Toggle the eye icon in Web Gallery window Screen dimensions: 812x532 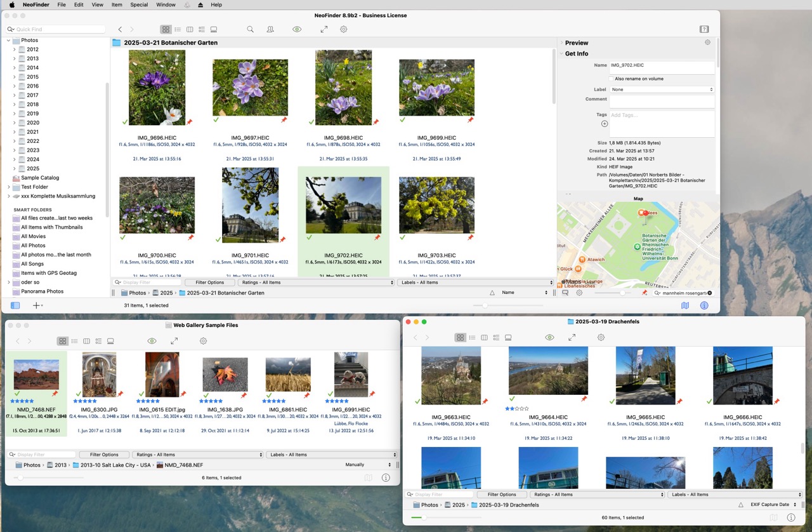(x=152, y=341)
